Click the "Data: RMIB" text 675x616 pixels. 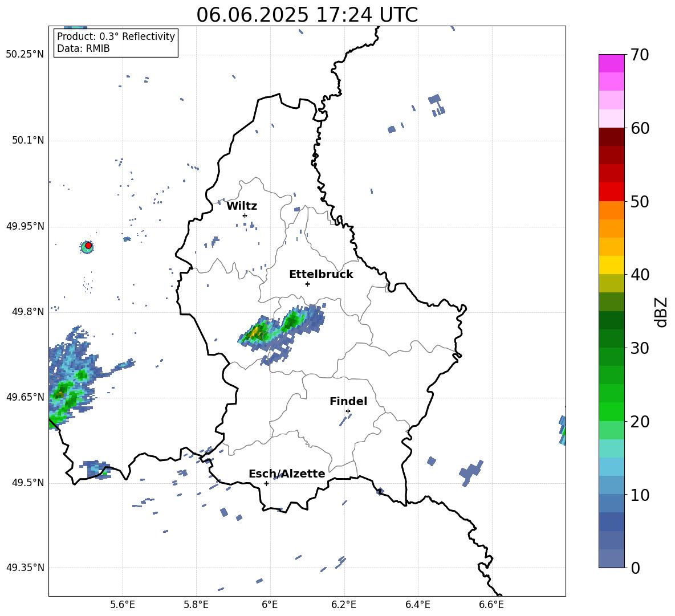tap(83, 48)
